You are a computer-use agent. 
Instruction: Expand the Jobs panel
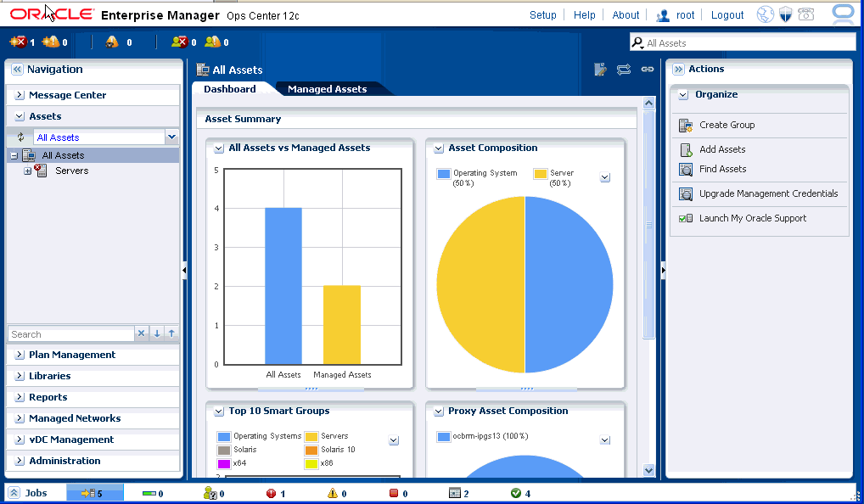14,492
